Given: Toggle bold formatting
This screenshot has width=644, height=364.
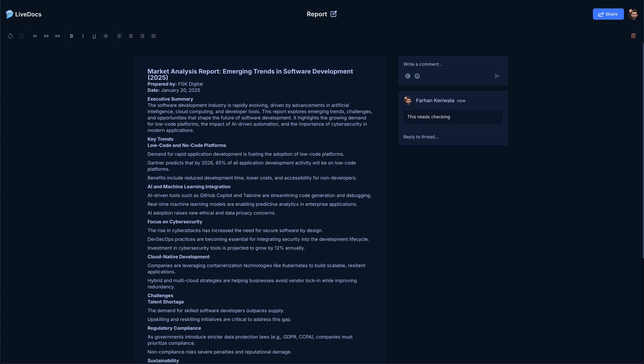Looking at the screenshot, I should tap(72, 36).
